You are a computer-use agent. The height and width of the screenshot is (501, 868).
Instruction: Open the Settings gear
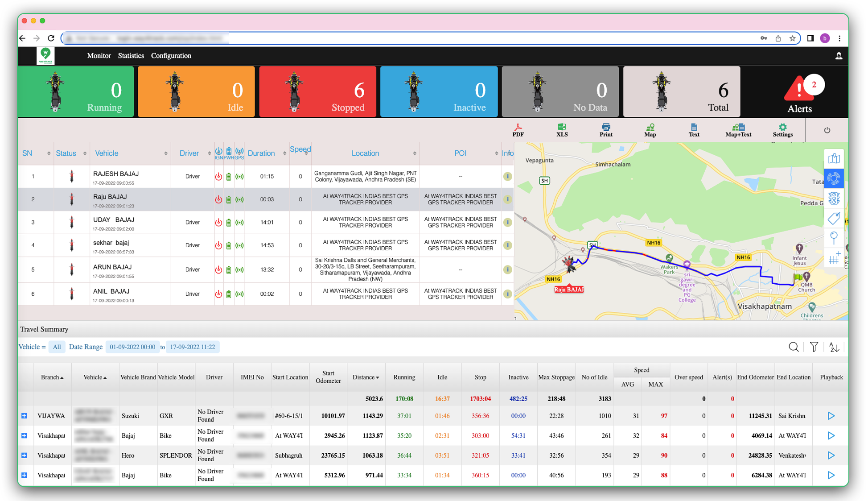pyautogui.click(x=782, y=130)
